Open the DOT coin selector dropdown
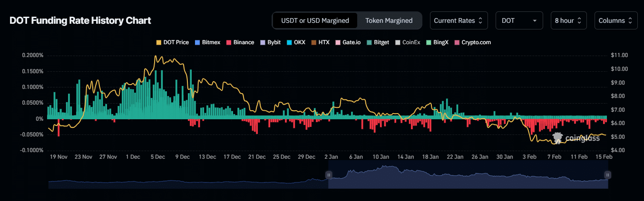 (520, 20)
